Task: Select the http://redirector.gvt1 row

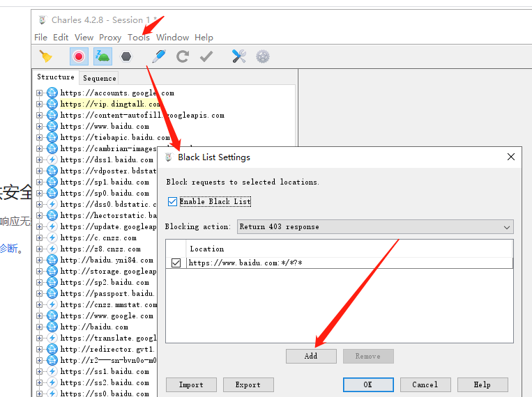Action: coord(107,349)
